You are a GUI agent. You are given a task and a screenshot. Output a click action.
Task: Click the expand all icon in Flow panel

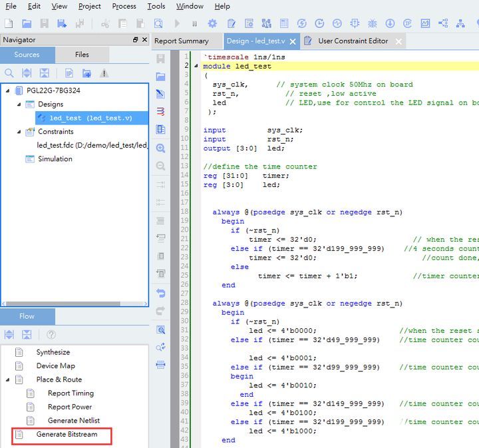[x=9, y=334]
